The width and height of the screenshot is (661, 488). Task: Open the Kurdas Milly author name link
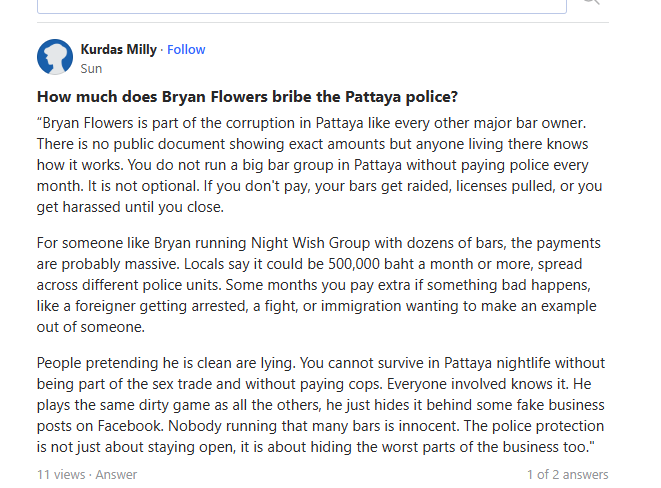tap(118, 49)
